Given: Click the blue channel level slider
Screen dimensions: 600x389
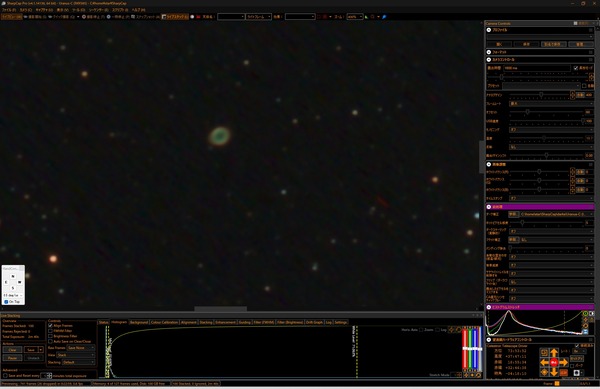Looking at the screenshot, I should click(x=475, y=349).
